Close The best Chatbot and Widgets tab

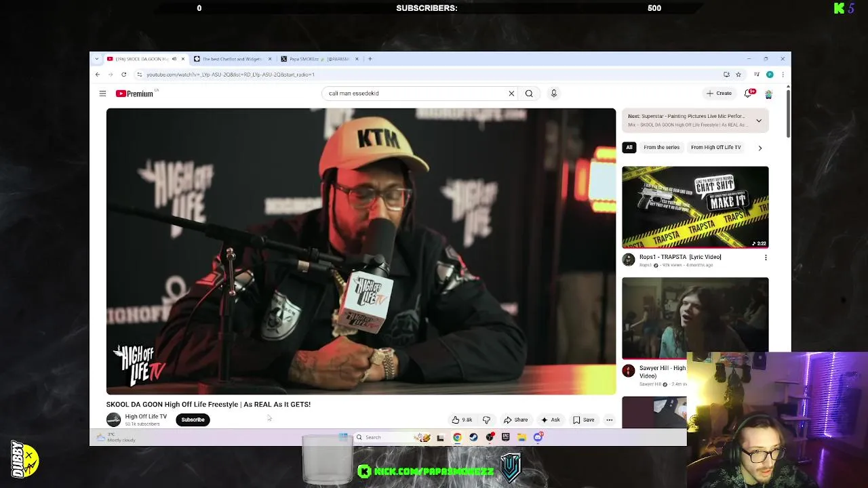(270, 59)
